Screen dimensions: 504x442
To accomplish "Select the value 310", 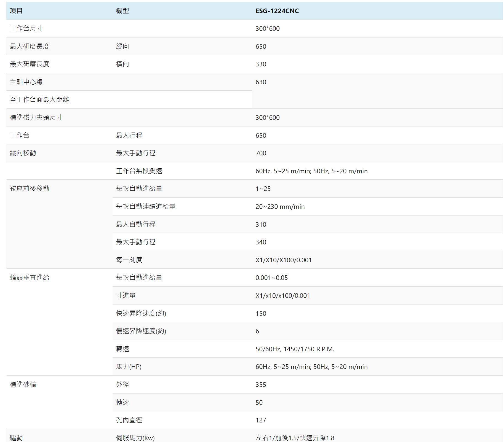I will click(261, 225).
